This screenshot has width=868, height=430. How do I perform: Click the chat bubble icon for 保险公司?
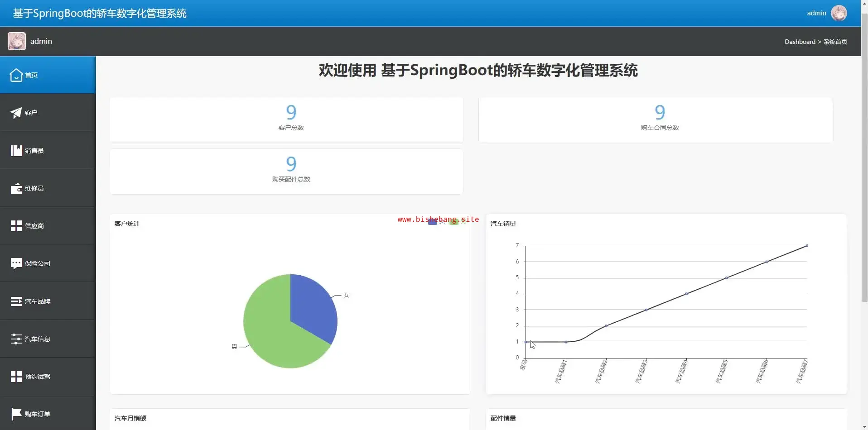pos(16,263)
